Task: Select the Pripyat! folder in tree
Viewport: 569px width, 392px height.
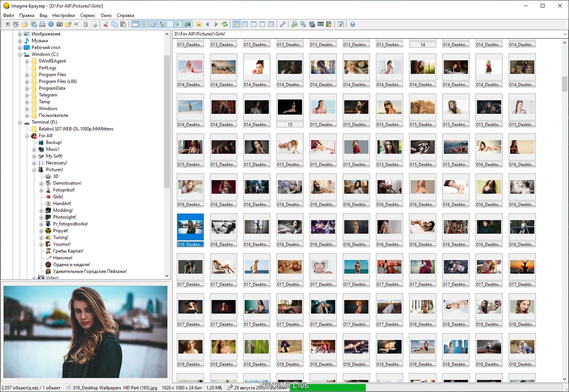Action: coord(61,231)
